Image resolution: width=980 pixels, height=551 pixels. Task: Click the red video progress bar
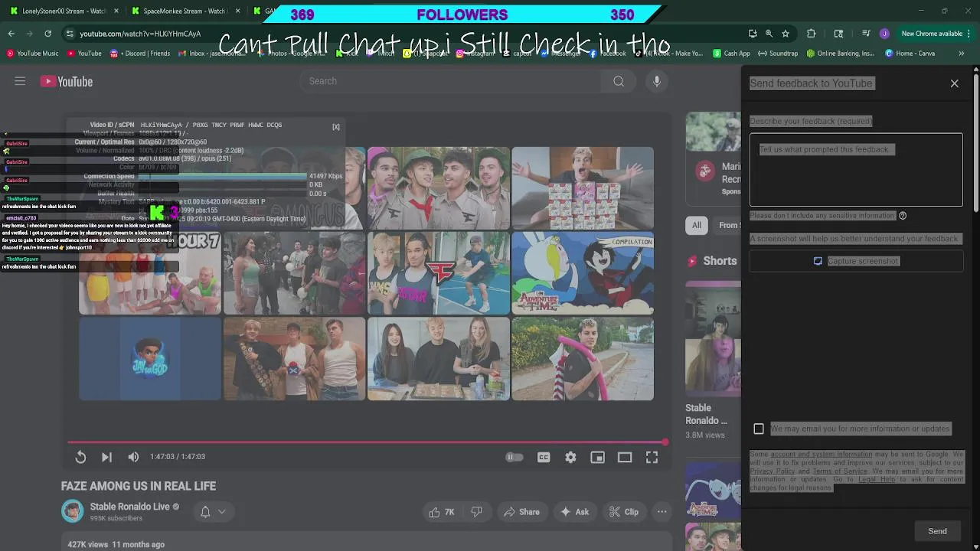click(x=366, y=442)
